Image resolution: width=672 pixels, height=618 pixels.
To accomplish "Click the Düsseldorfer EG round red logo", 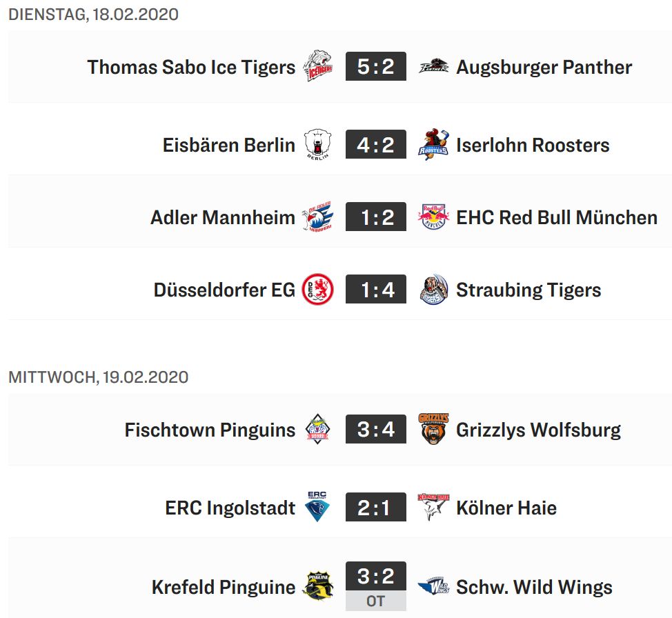I will 318,289.
